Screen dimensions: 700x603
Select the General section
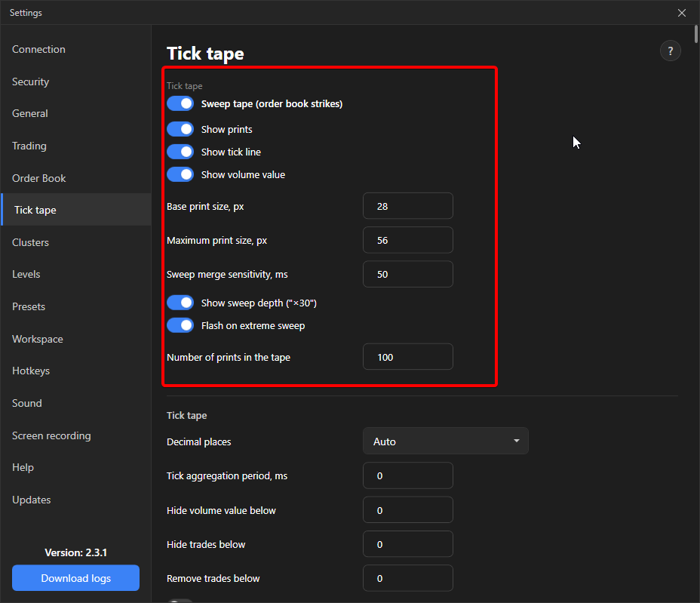coord(76,113)
